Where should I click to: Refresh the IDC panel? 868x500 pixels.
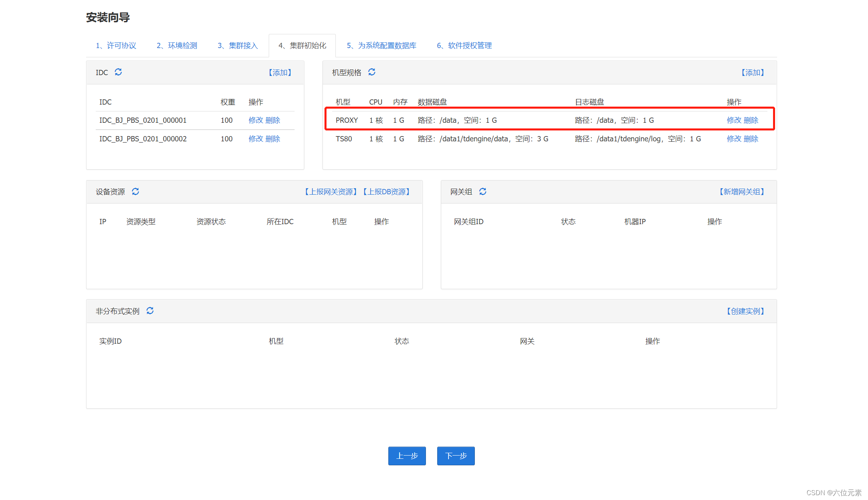[x=118, y=72]
